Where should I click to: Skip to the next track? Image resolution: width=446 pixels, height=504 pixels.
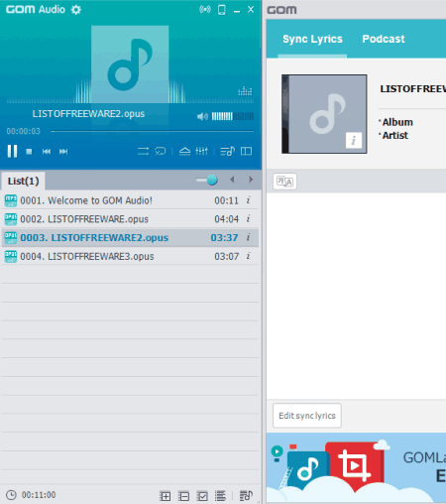click(63, 152)
